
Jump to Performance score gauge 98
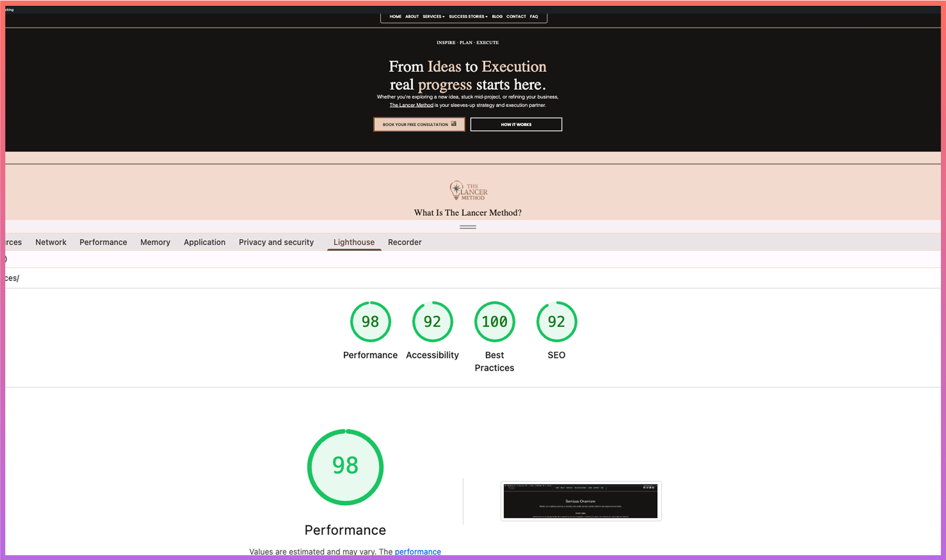click(x=370, y=322)
